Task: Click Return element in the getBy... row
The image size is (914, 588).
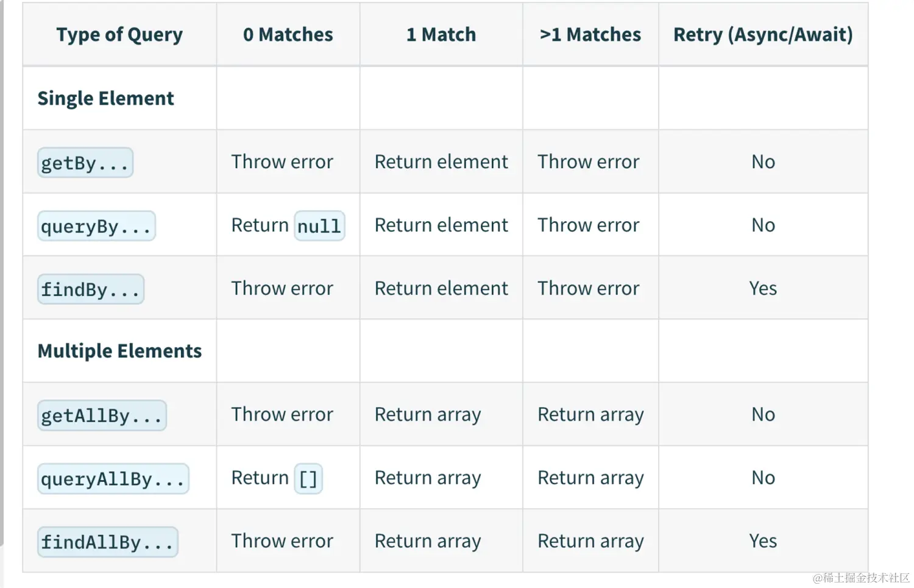Action: pyautogui.click(x=441, y=162)
